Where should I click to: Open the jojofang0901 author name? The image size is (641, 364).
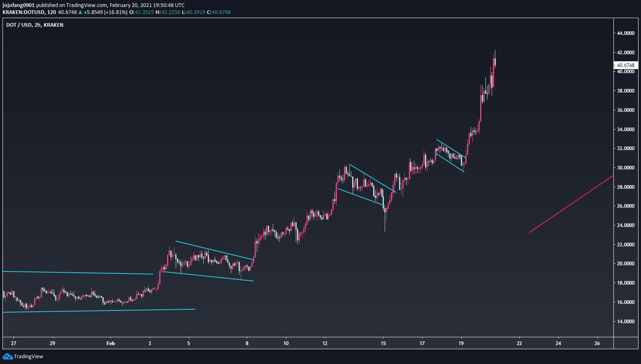coord(19,5)
